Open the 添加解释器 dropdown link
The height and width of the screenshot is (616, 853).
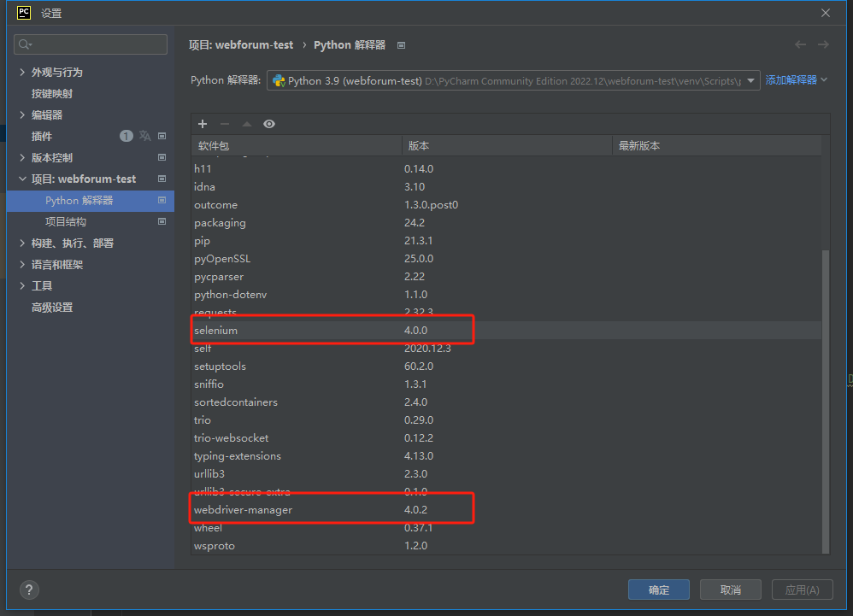point(797,80)
